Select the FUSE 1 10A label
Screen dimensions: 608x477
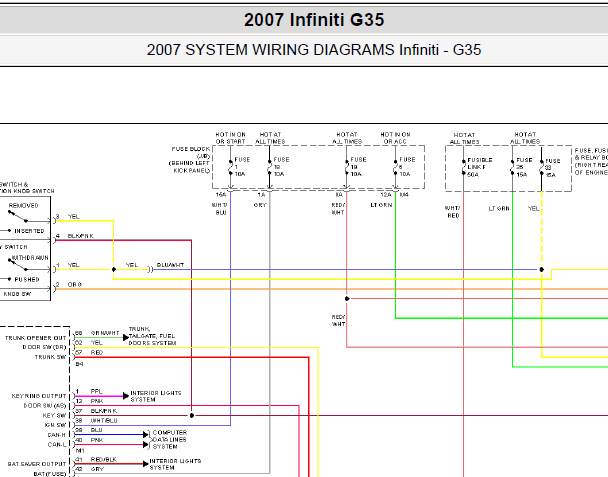242,167
